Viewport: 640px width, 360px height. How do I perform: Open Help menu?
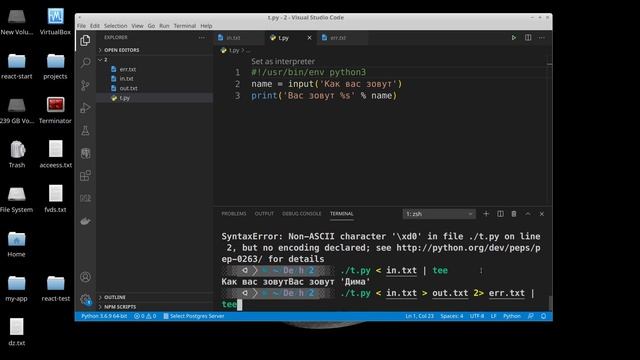(x=206, y=26)
